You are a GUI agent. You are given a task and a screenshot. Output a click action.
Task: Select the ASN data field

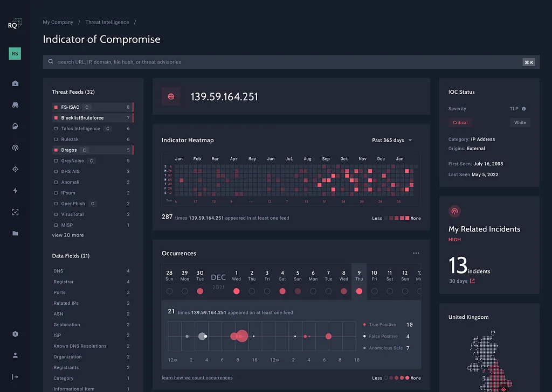tap(92, 314)
